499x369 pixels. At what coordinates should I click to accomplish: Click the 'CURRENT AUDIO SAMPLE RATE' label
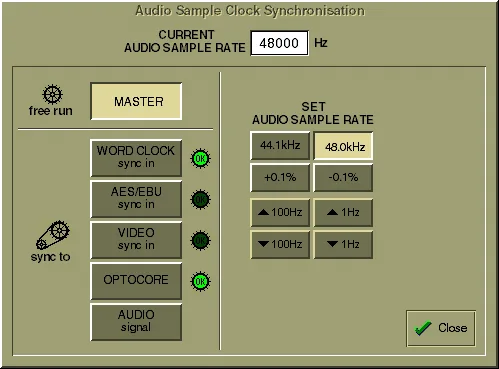[185, 41]
